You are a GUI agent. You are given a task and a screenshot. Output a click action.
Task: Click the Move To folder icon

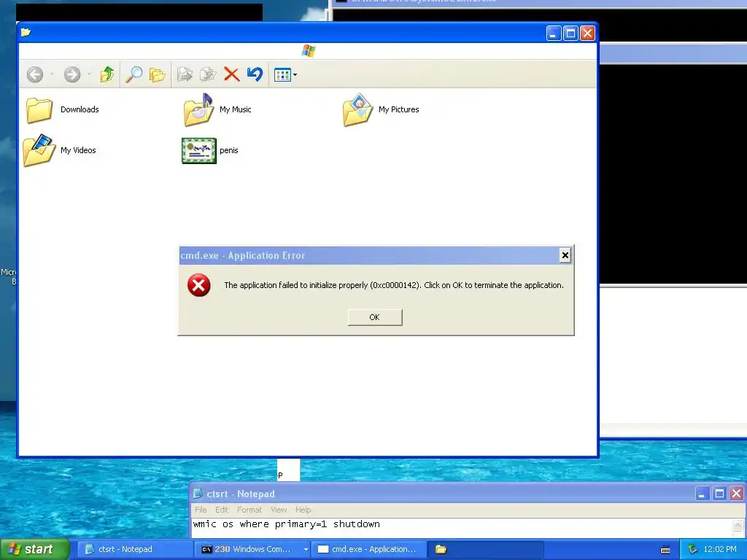coord(185,74)
